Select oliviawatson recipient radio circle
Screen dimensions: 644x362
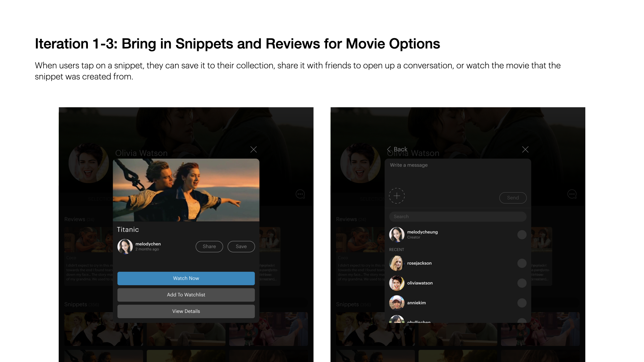click(x=522, y=283)
